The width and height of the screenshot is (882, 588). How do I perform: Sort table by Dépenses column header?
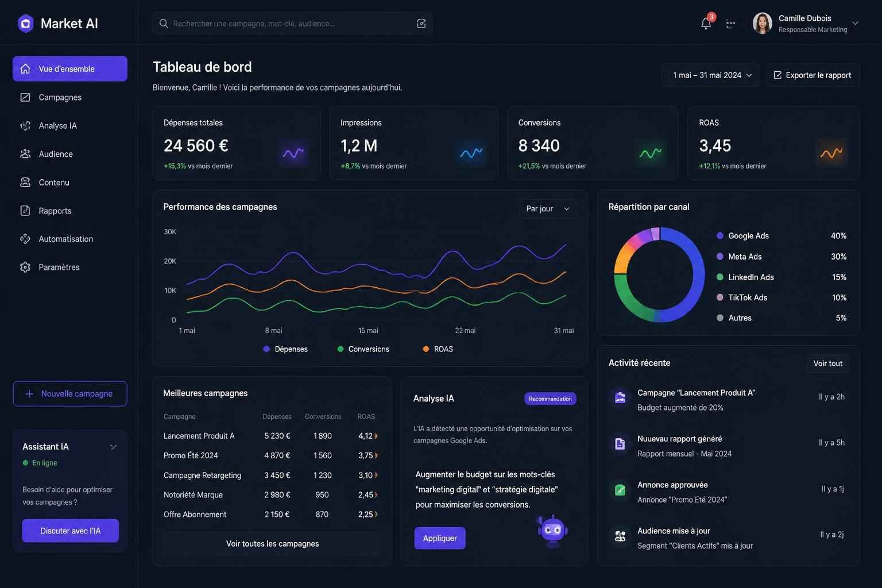coord(277,417)
